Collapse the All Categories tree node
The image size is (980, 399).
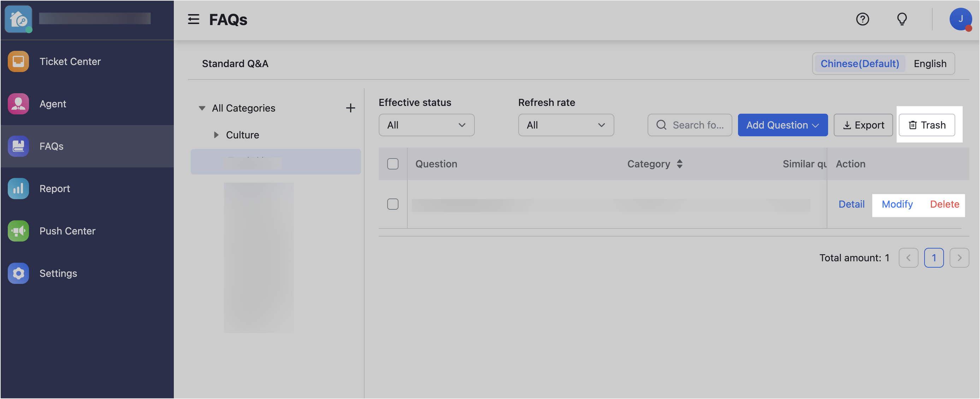(x=202, y=108)
